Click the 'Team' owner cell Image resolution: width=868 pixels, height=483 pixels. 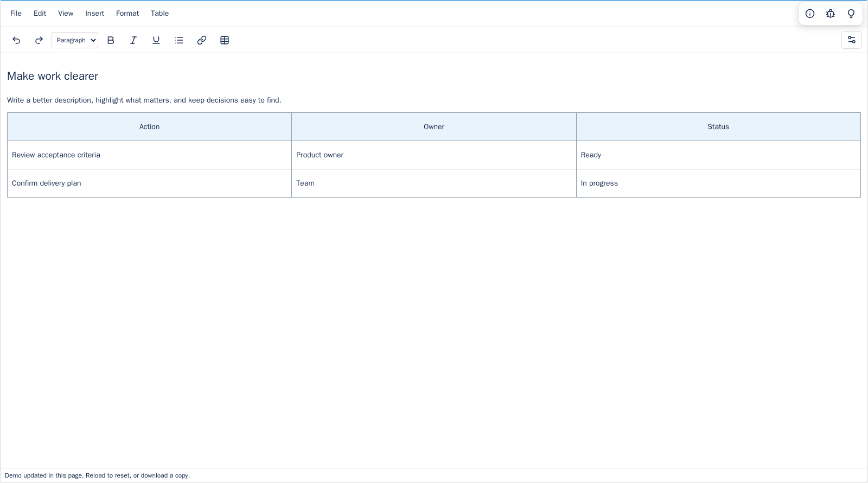[x=434, y=183]
